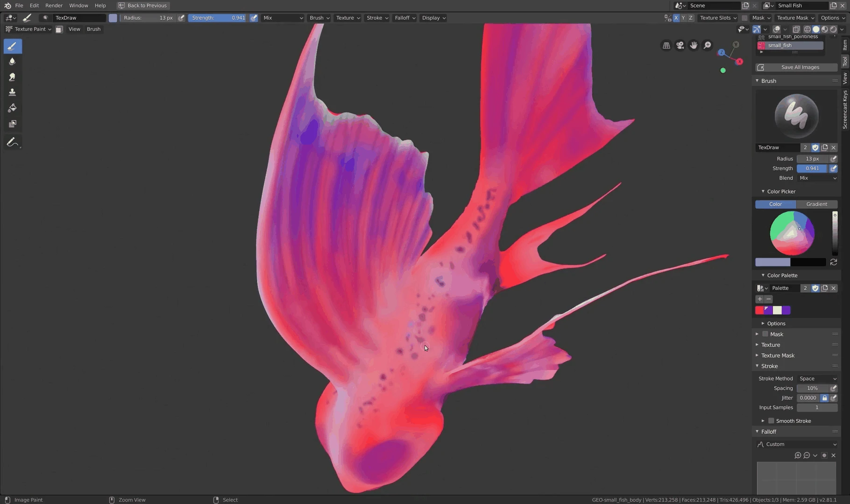This screenshot has width=850, height=504.
Task: Pick the red swatch in the palette
Action: (759, 310)
